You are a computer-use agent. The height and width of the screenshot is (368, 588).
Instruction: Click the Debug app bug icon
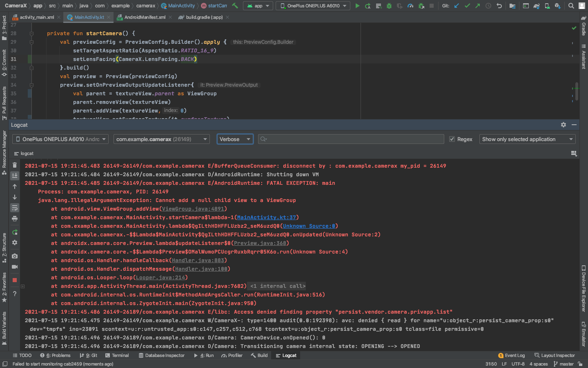tap(389, 6)
